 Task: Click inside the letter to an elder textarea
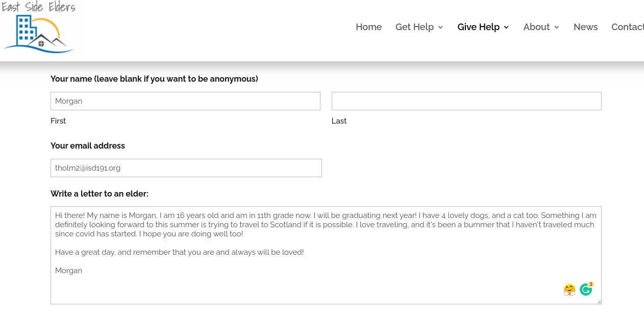(x=326, y=255)
